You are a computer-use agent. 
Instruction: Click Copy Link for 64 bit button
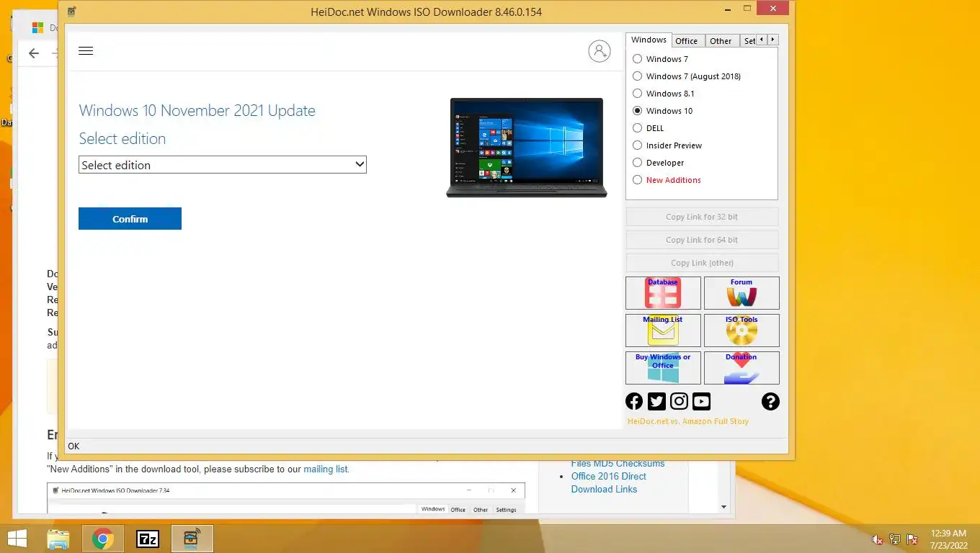[702, 240]
